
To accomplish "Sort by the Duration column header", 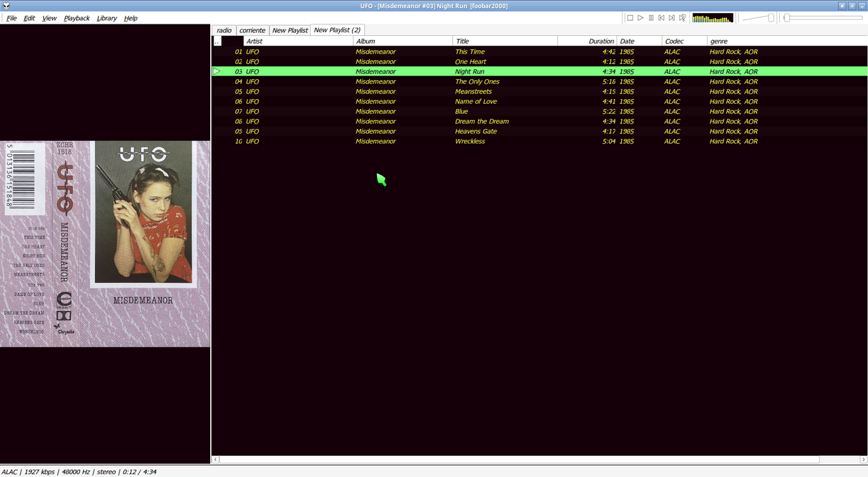I will click(587, 41).
